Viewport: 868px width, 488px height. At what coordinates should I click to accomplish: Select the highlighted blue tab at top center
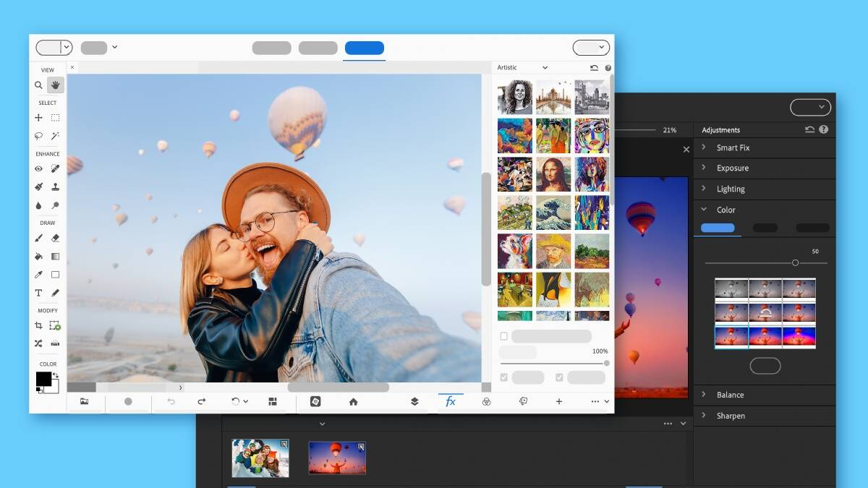pos(365,48)
